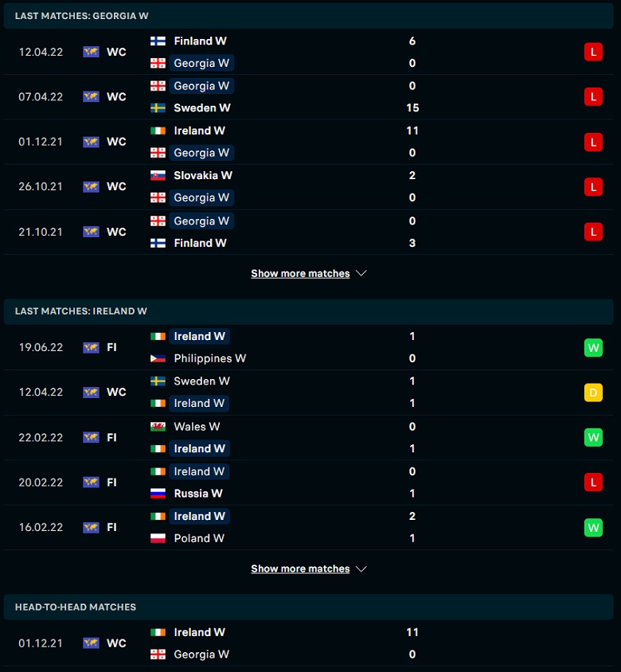Open the 01.12.21 head-to-head match row
Viewport: 621px width, 672px height.
coord(309,643)
